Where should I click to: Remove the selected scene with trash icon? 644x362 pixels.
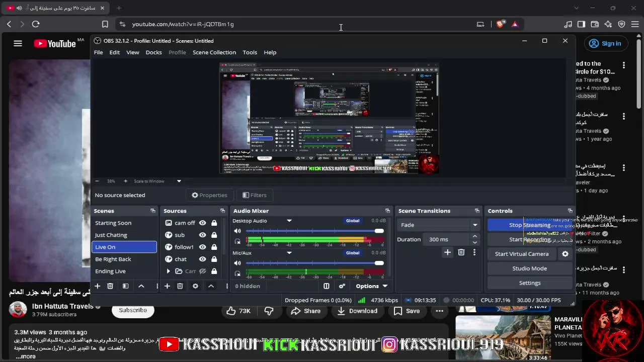tap(110, 286)
